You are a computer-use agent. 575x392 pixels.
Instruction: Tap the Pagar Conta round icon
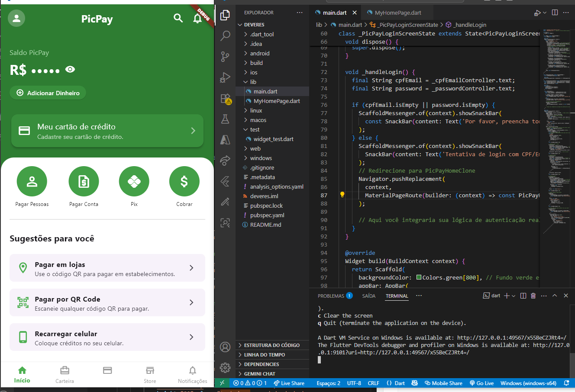click(x=84, y=181)
